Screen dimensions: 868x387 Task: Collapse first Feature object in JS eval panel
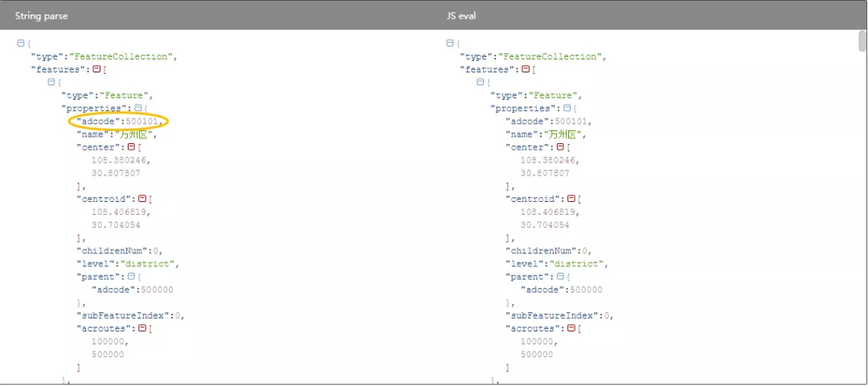[x=481, y=82]
